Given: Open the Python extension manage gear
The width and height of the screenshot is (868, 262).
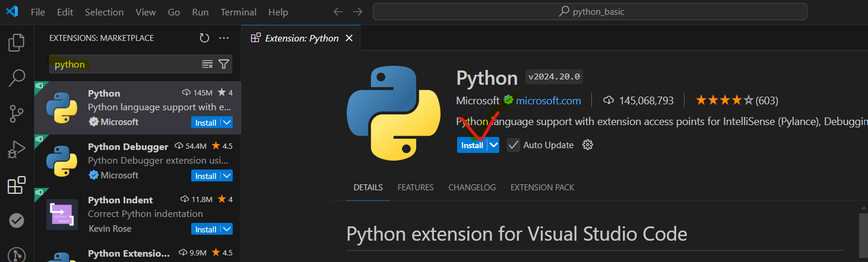Looking at the screenshot, I should coord(588,145).
